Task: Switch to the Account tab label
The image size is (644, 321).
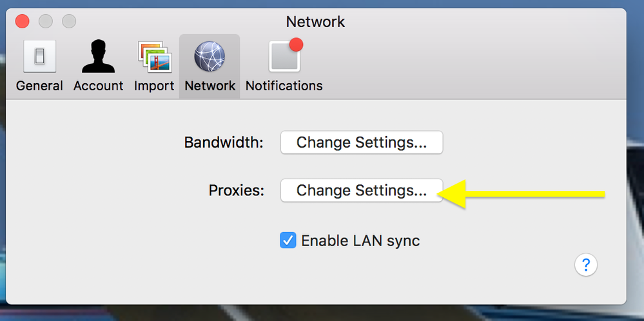Action: [x=98, y=86]
